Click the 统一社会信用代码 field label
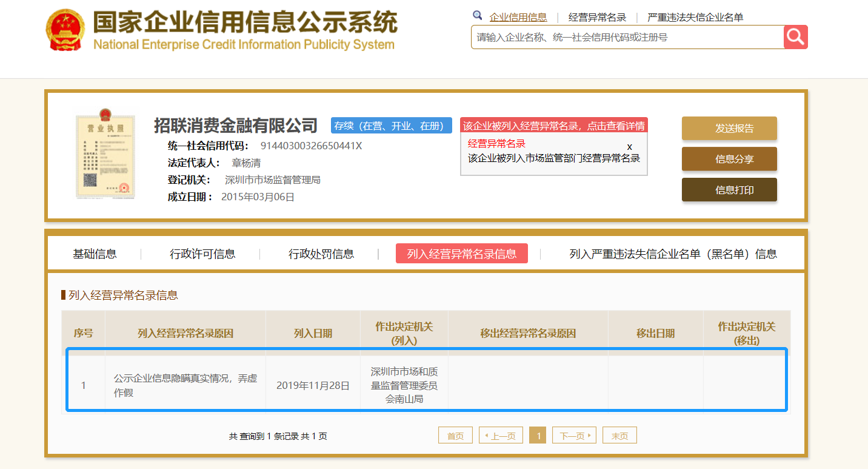Image resolution: width=868 pixels, height=469 pixels. [x=209, y=146]
